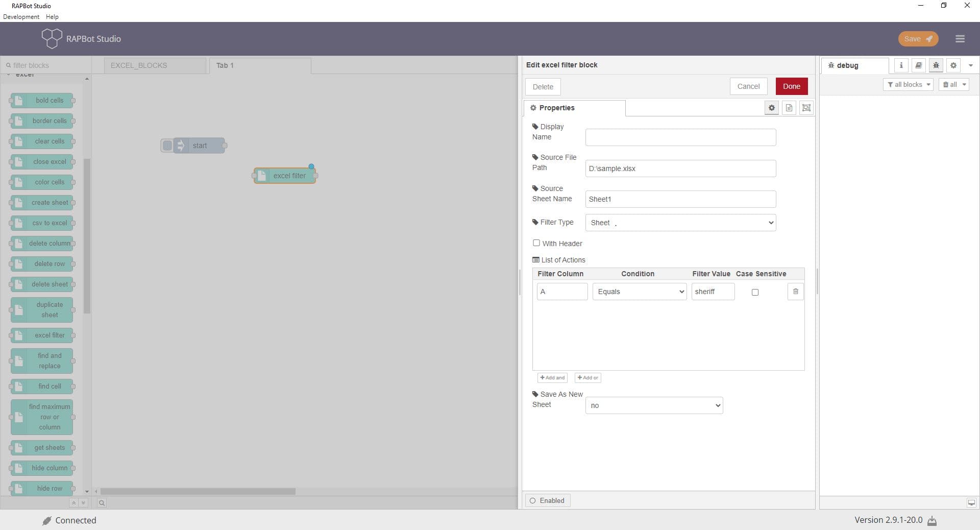Open the node properties gear icon
Screen dimensions: 980x530
point(771,108)
